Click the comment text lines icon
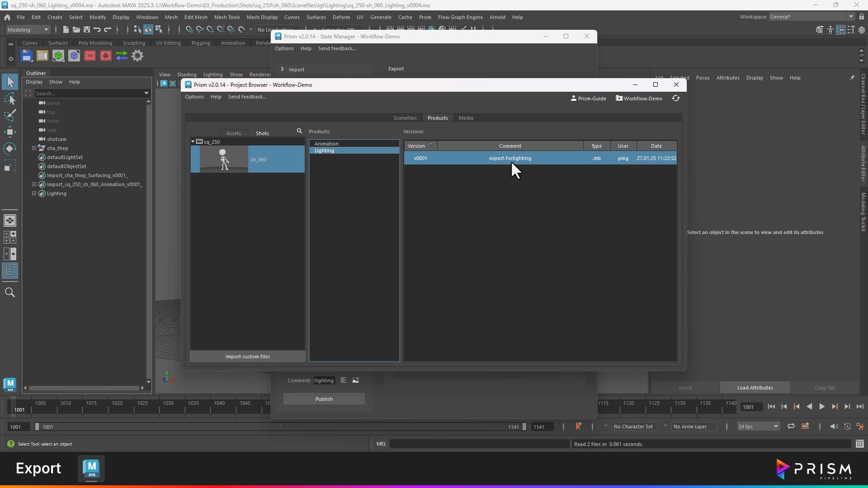The image size is (868, 488). tap(343, 380)
